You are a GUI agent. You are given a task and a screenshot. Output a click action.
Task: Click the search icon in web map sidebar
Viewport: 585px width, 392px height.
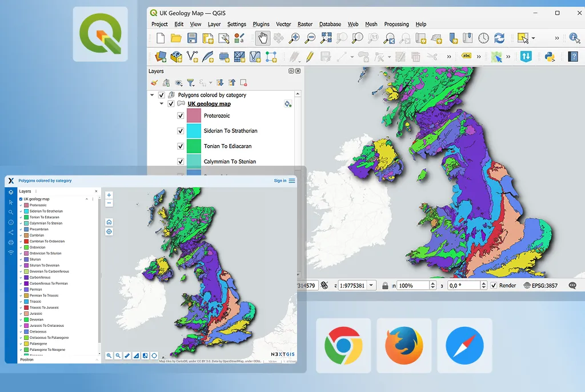11,212
